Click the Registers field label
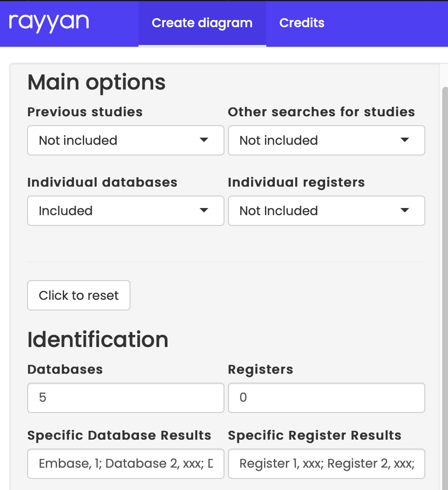 (261, 369)
